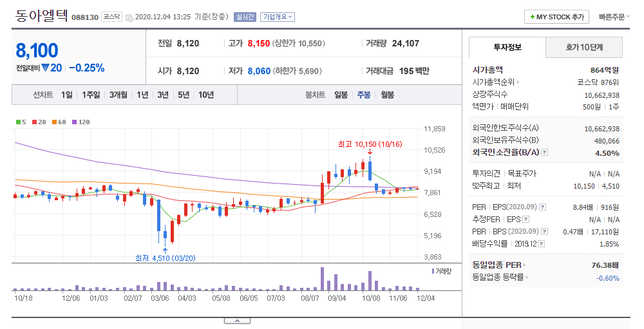Image resolution: width=644 pixels, height=329 pixels.
Task: Click the 76.38배 sector PER value
Action: coord(605,265)
